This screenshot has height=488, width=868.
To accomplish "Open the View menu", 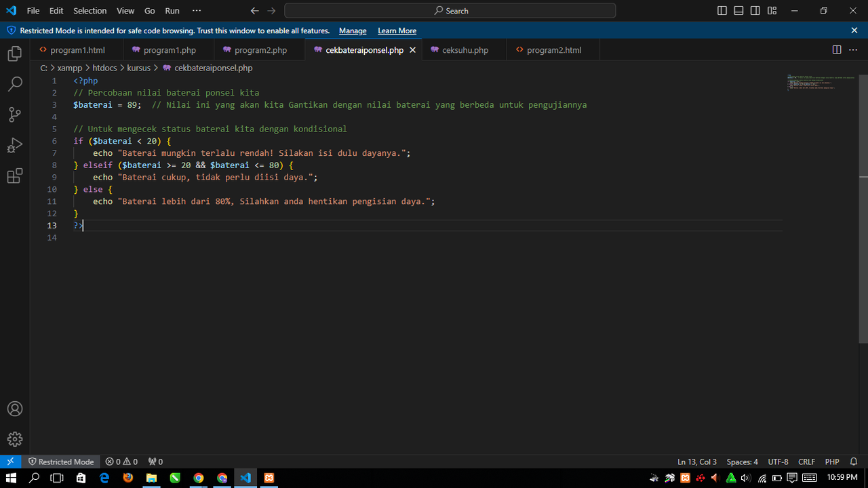I will point(125,11).
